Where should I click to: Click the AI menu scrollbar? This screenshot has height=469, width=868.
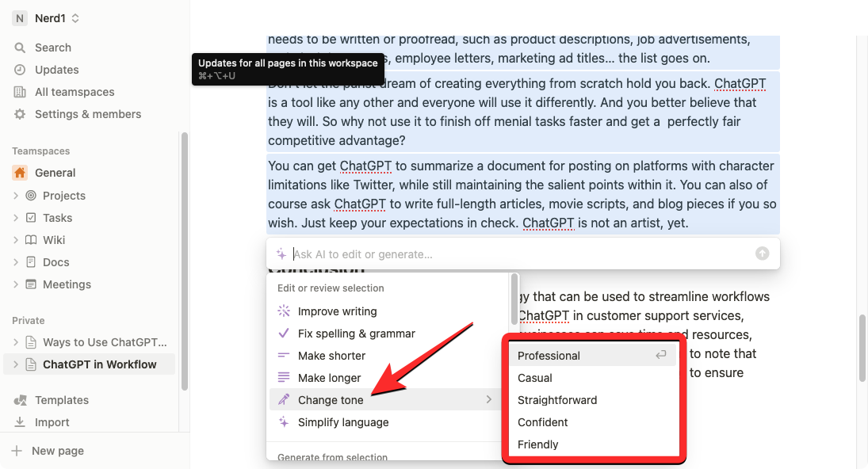tap(514, 299)
